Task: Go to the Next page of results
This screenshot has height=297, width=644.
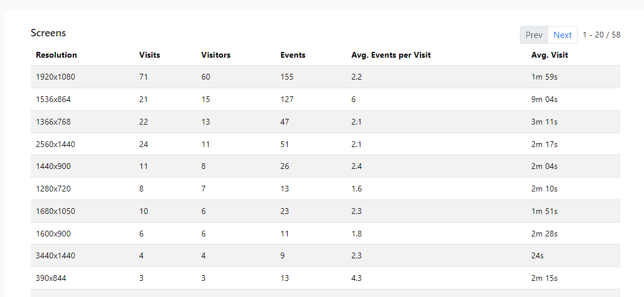Action: pyautogui.click(x=562, y=35)
